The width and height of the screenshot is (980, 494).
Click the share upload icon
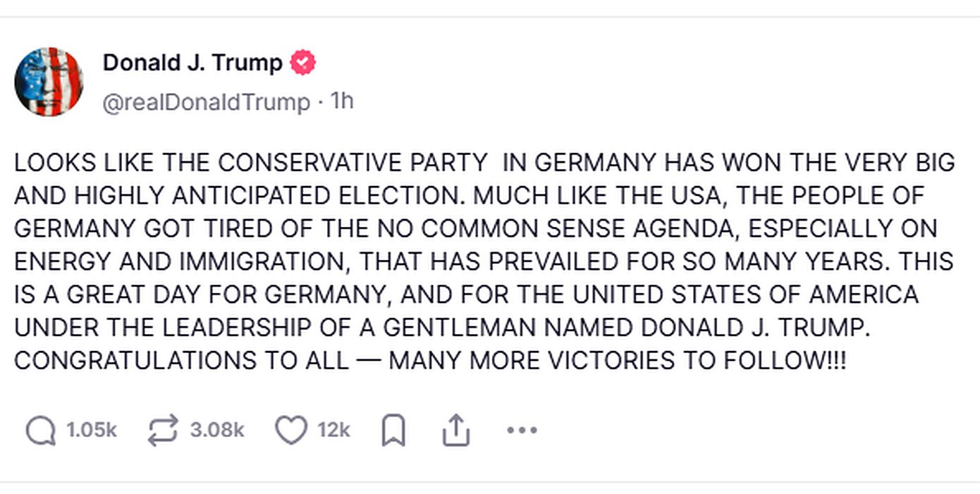pos(455,431)
